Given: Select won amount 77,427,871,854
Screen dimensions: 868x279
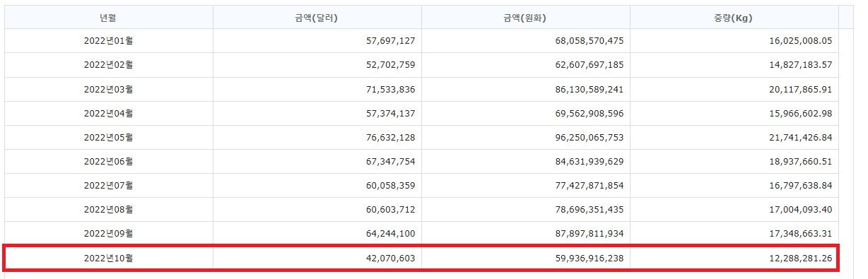Looking at the screenshot, I should pyautogui.click(x=590, y=185).
